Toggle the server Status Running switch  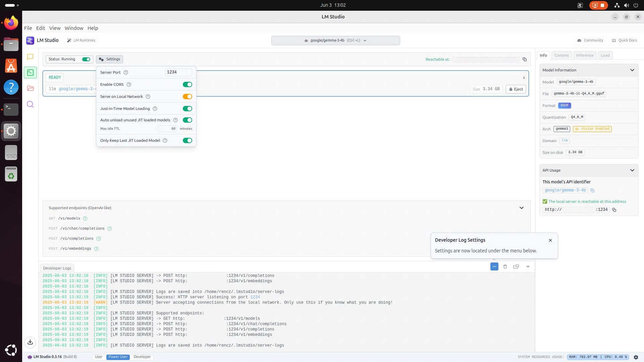[x=86, y=59]
